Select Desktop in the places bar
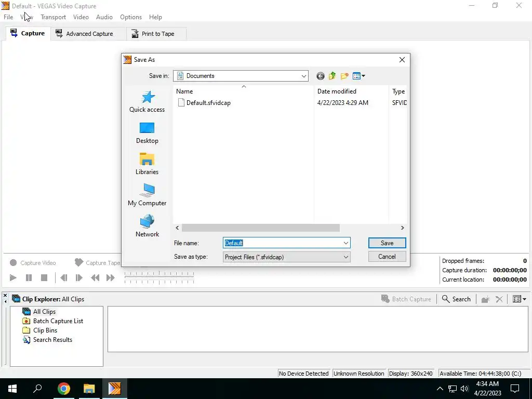532x399 pixels. pyautogui.click(x=147, y=133)
